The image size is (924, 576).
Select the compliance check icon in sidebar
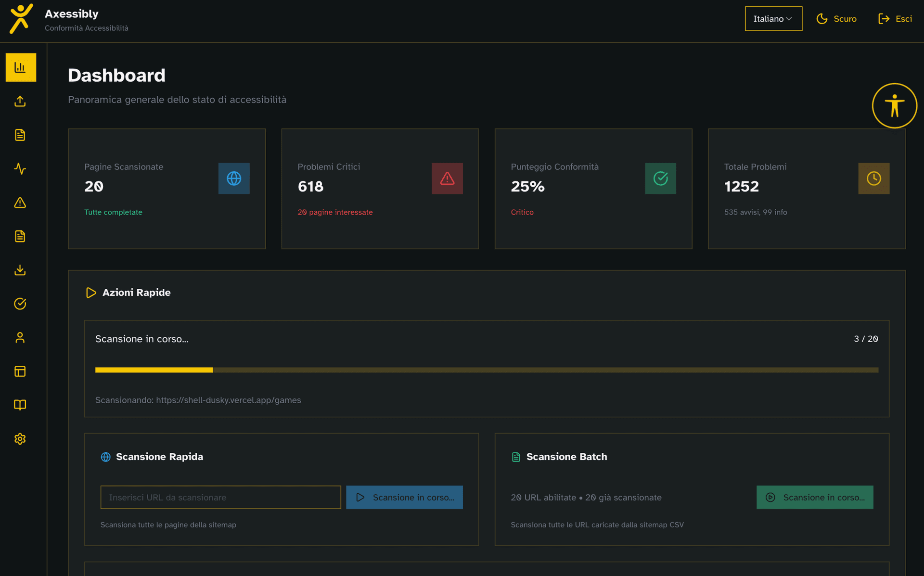point(20,304)
